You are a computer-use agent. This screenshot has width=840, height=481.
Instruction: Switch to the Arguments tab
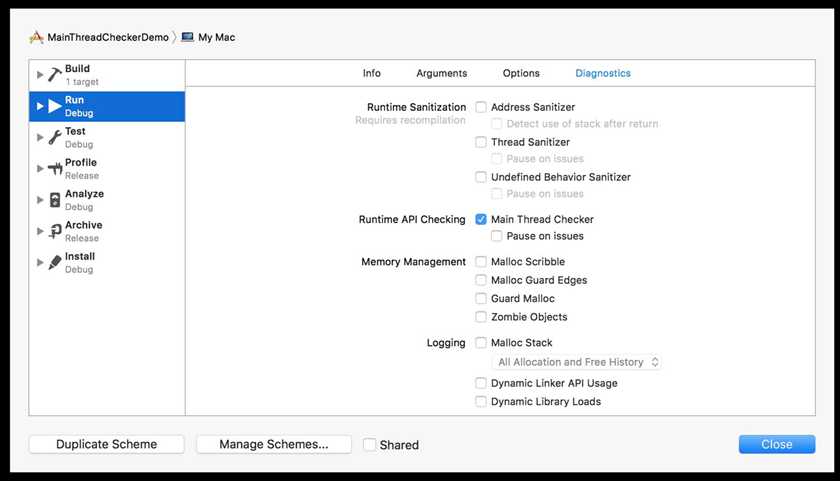tap(441, 73)
